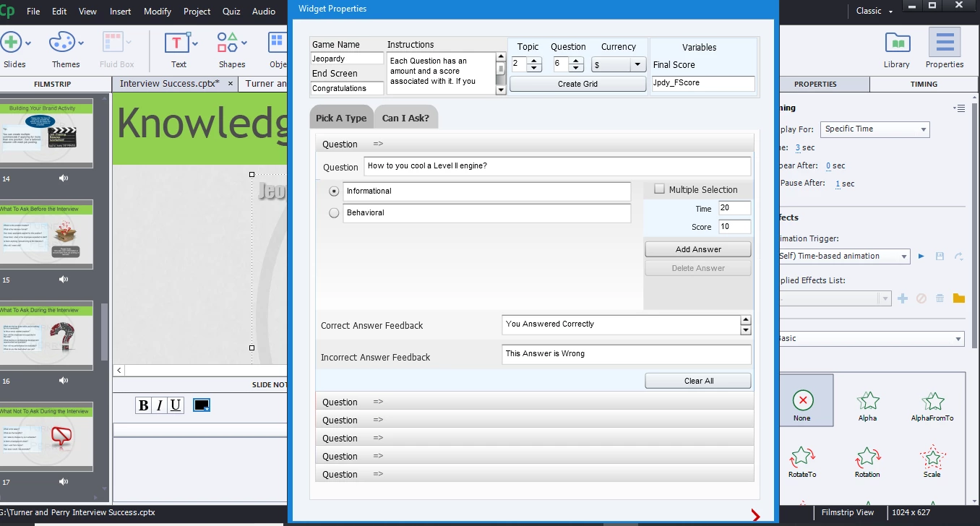The height and width of the screenshot is (526, 980).
Task: Select the Informational answer radio button
Action: click(x=334, y=191)
